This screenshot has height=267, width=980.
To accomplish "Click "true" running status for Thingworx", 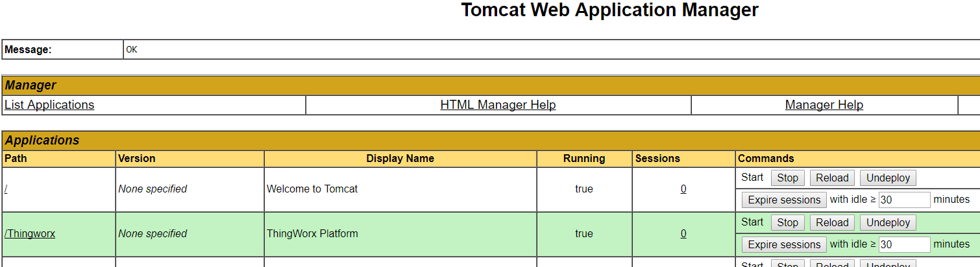I will click(584, 234).
